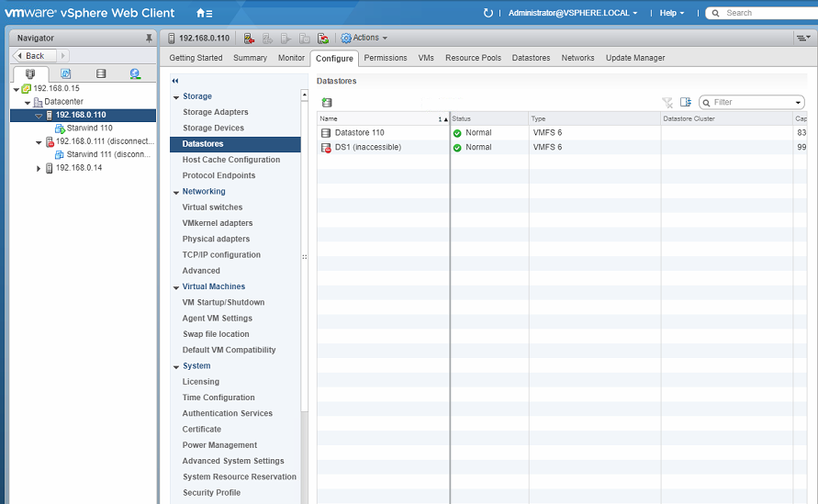The image size is (818, 504).
Task: Click the export list icon beside the filter
Action: pyautogui.click(x=686, y=102)
